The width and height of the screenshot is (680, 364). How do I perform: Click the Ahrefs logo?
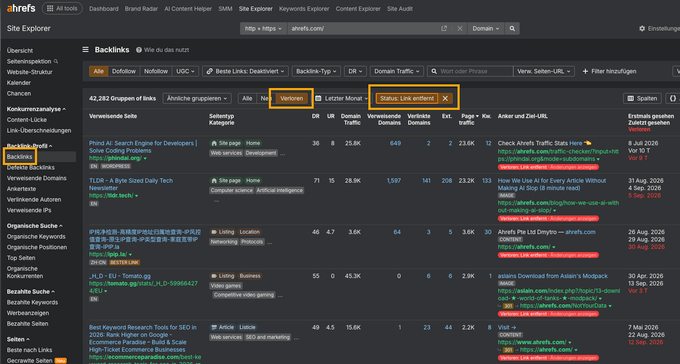pos(21,8)
